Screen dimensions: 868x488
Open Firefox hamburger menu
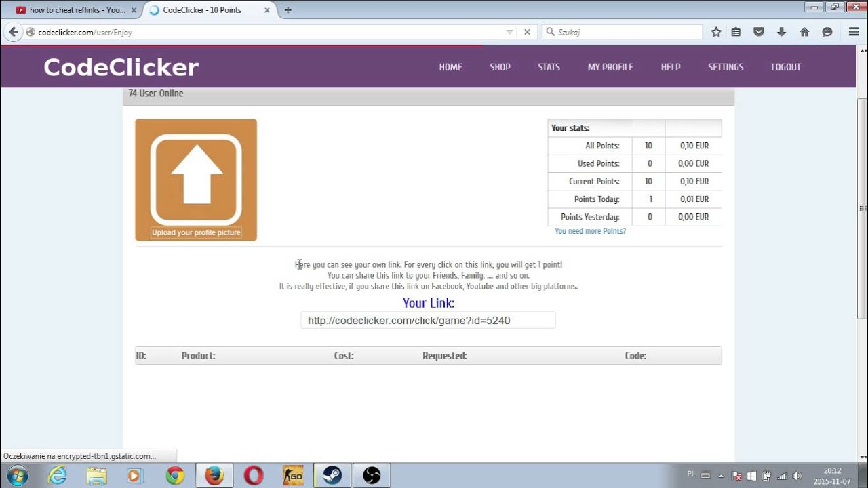[x=854, y=32]
